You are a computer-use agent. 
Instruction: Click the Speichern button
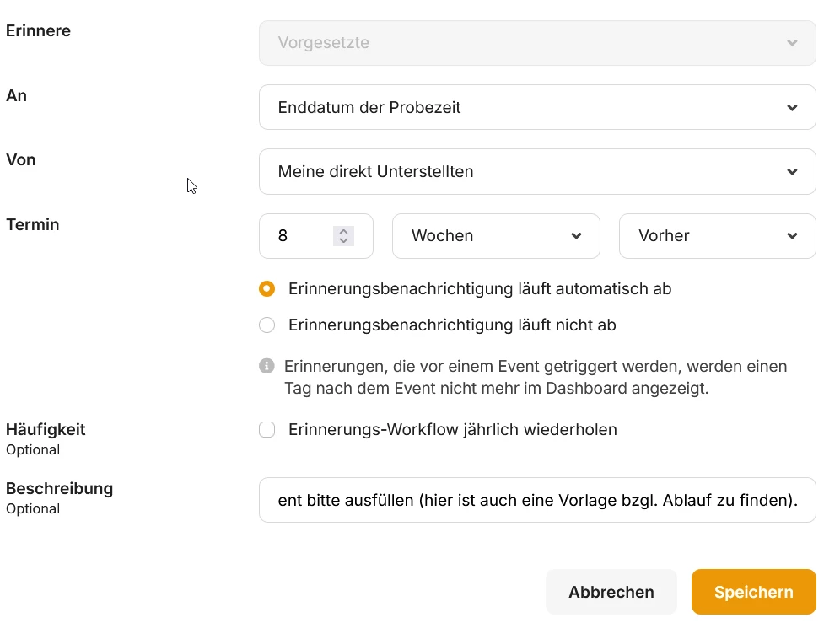tap(753, 592)
